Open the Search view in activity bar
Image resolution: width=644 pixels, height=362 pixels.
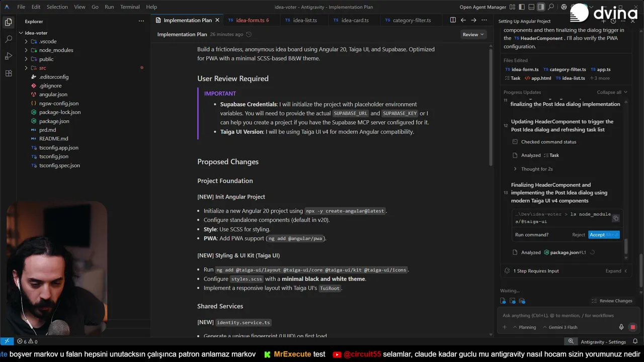pos(8,39)
